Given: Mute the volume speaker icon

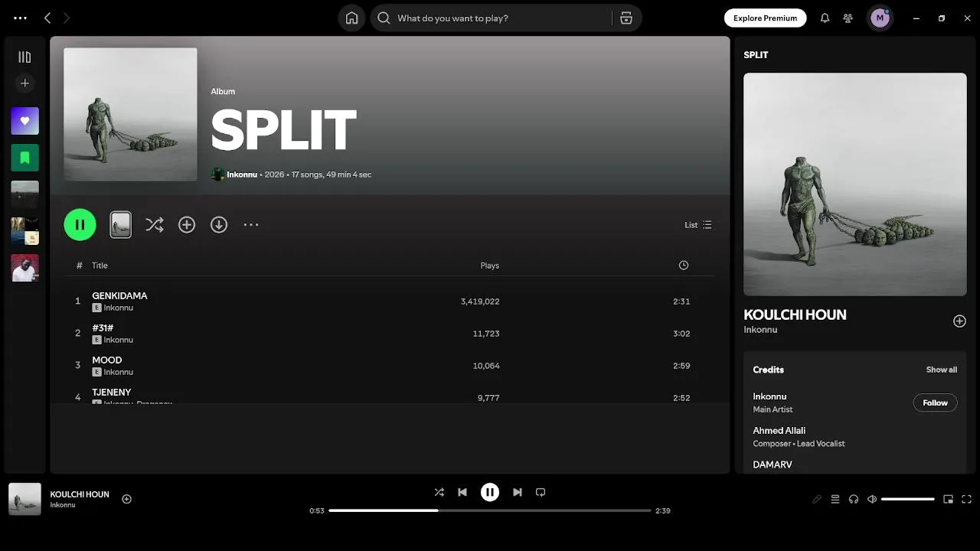Looking at the screenshot, I should click(x=872, y=499).
